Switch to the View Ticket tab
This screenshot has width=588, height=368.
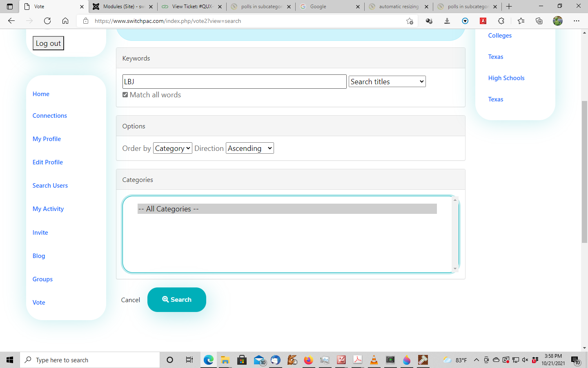pos(192,7)
